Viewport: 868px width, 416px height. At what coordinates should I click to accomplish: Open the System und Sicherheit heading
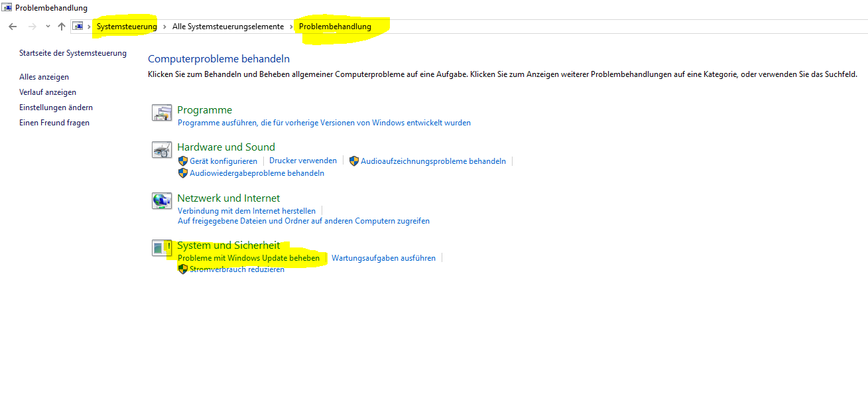[229, 245]
